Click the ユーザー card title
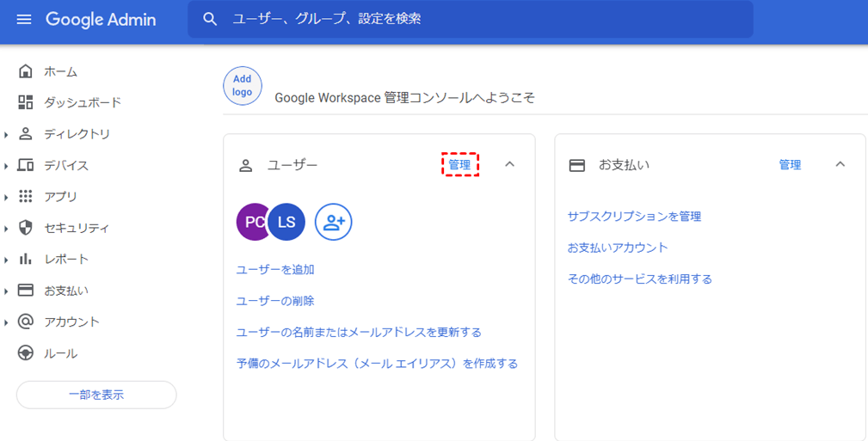The height and width of the screenshot is (441, 868). click(x=292, y=165)
